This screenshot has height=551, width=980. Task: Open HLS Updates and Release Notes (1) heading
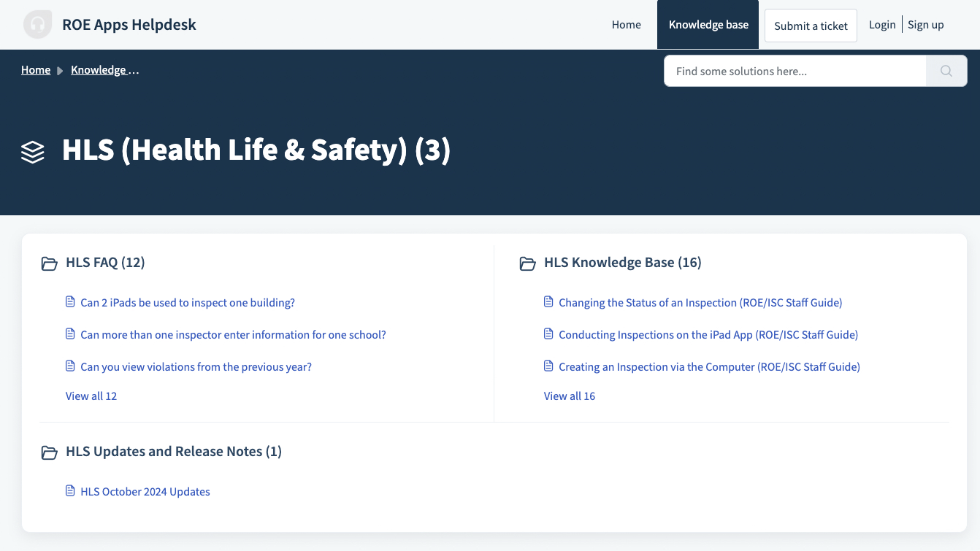(174, 452)
